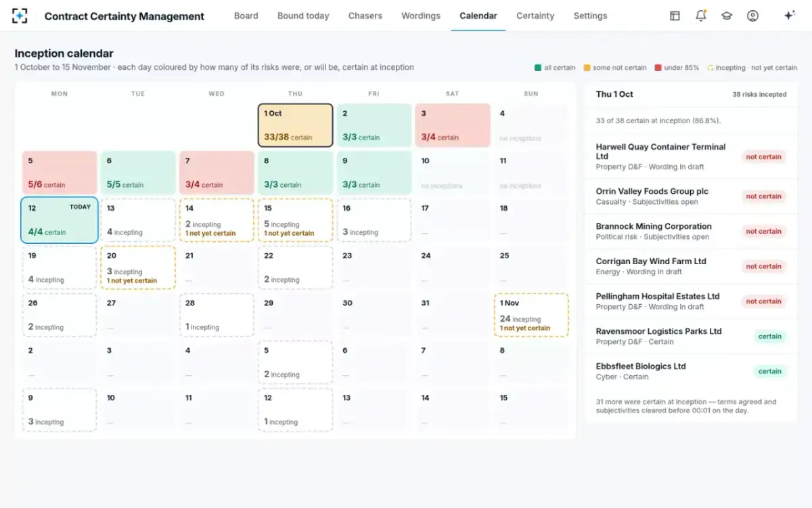Click the 'Contract Certainty Management' app title
Viewport: 812px width, 508px height.
point(125,16)
